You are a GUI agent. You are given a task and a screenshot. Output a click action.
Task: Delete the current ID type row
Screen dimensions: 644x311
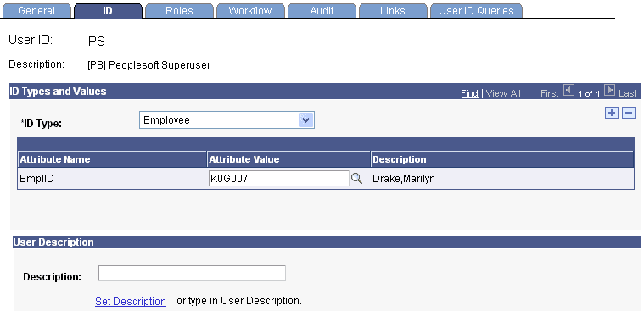coord(629,113)
